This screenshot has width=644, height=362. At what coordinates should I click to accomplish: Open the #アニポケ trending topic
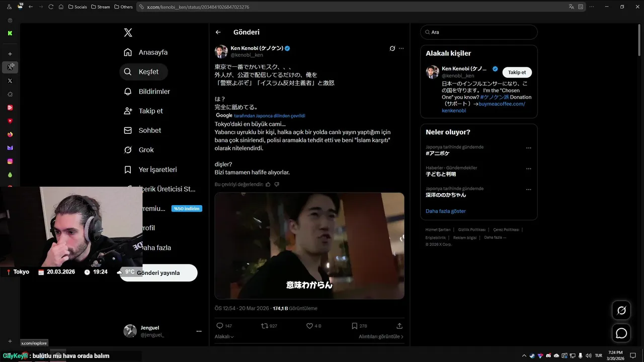(x=438, y=153)
